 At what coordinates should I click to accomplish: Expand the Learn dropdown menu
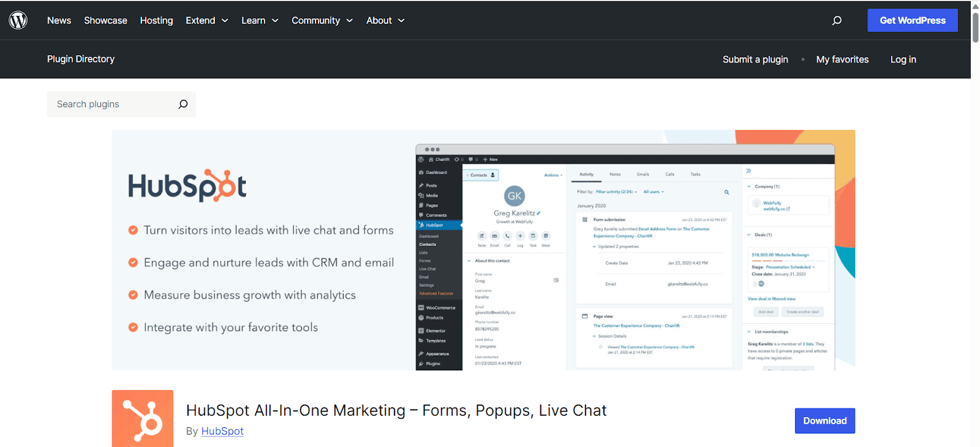260,20
